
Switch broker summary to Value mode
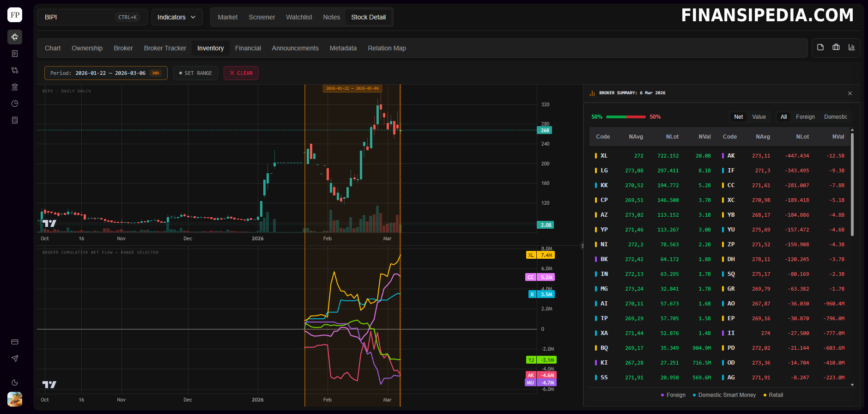(759, 117)
